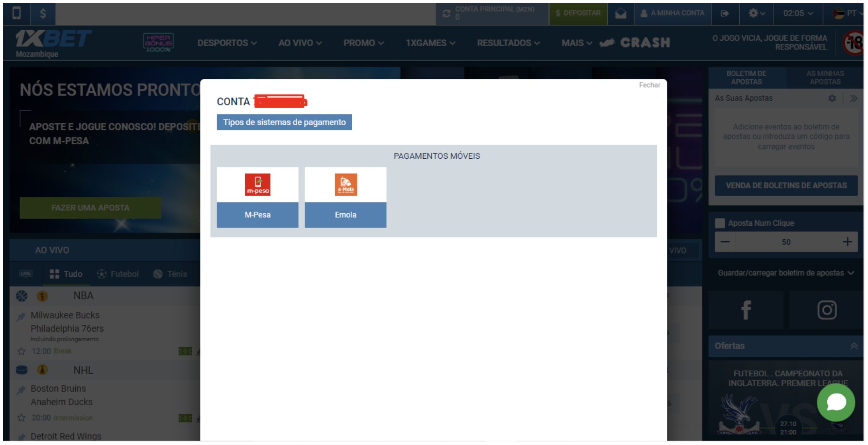The height and width of the screenshot is (445, 868).
Task: Close the payment dialog with Fechar
Action: pos(650,85)
